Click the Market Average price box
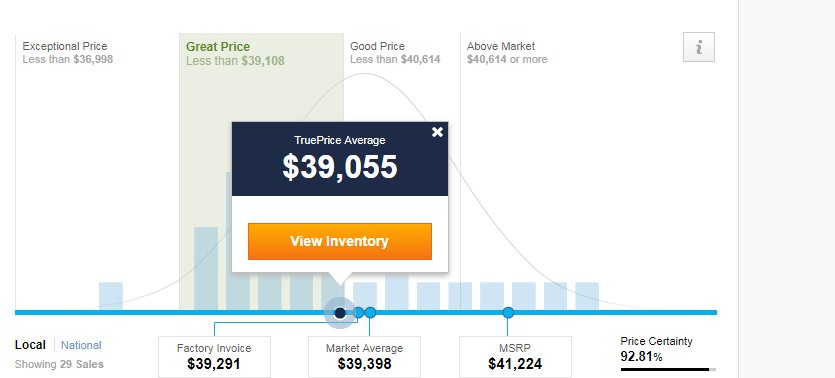The height and width of the screenshot is (378, 835). (x=364, y=357)
